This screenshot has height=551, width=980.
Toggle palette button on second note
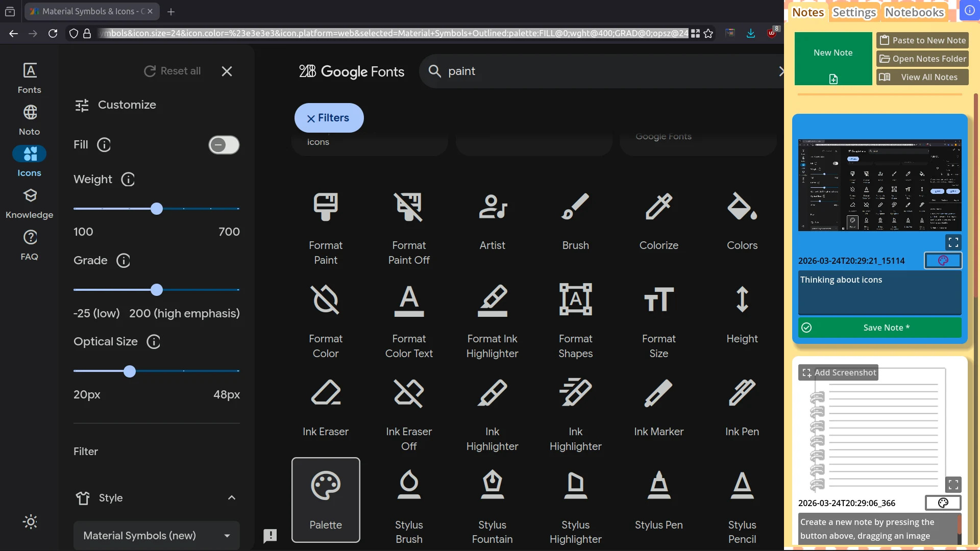(943, 503)
